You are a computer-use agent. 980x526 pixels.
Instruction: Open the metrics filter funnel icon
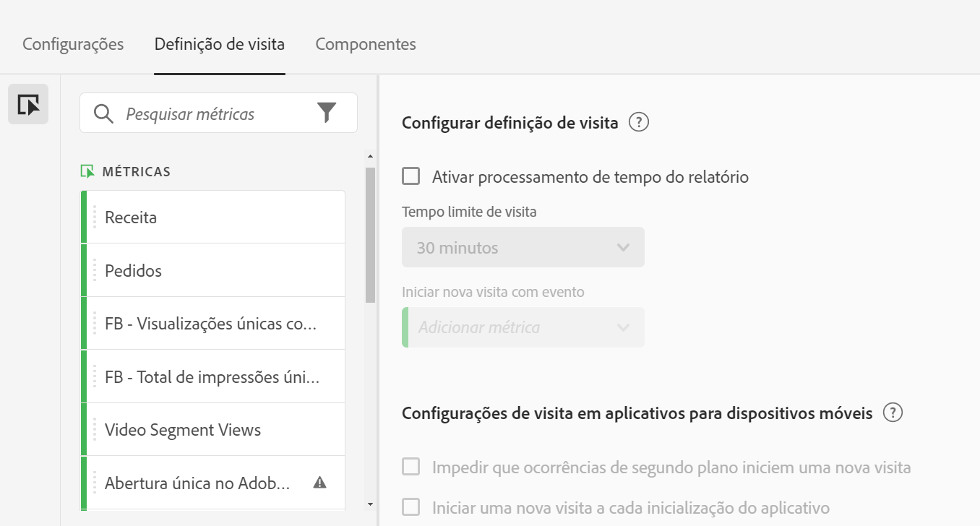pos(327,113)
